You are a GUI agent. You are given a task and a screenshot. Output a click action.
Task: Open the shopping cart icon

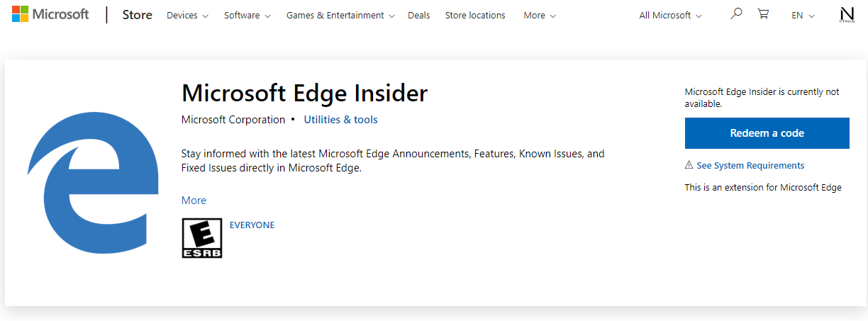coord(763,14)
